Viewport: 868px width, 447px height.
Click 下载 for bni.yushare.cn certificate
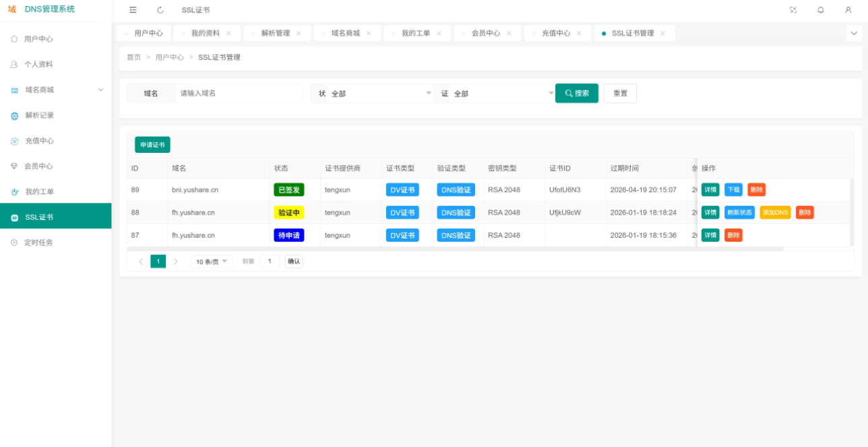733,190
